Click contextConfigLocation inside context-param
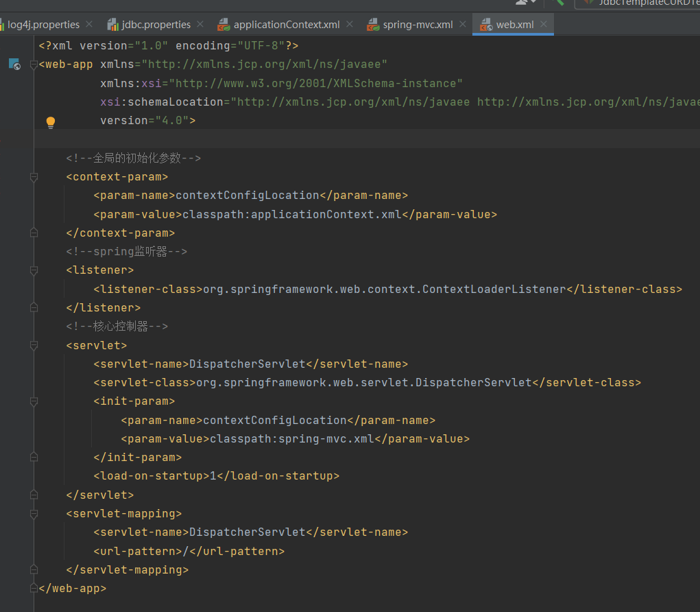 pos(248,196)
